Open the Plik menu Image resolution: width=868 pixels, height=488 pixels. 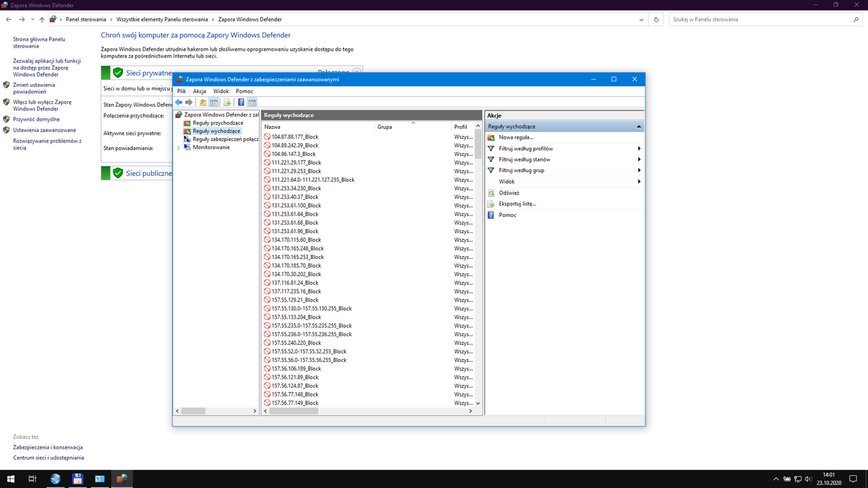point(181,91)
